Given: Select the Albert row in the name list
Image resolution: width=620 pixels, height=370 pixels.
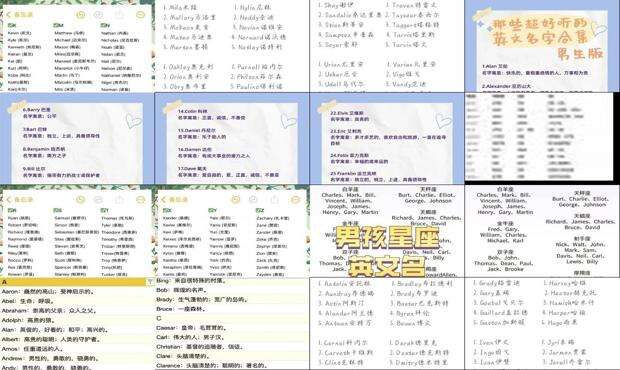Looking at the screenshot, I should coord(77,339).
